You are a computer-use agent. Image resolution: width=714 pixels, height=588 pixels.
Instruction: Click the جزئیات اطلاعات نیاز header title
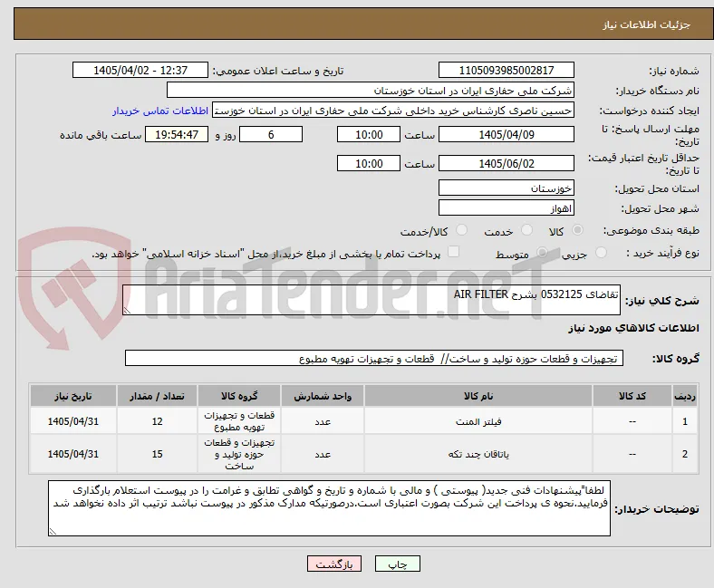(647, 24)
